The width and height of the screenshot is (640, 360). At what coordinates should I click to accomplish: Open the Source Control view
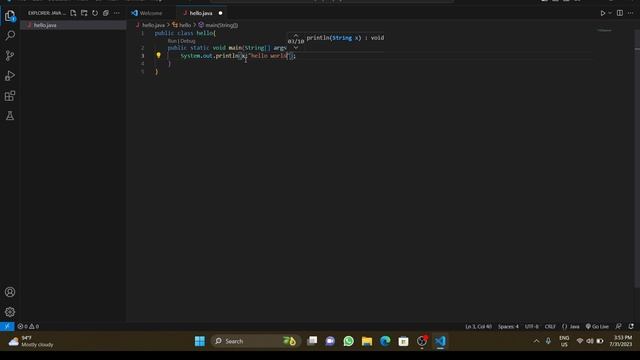10,56
